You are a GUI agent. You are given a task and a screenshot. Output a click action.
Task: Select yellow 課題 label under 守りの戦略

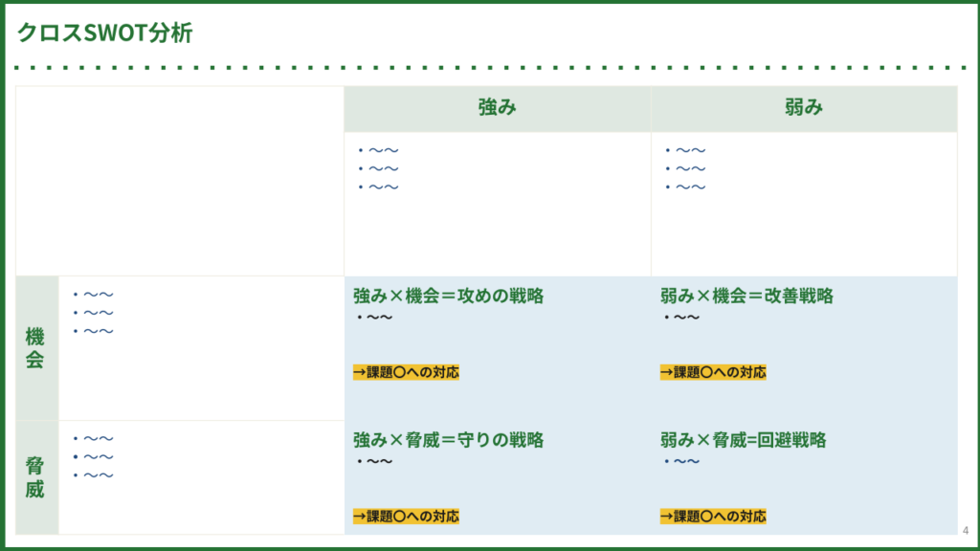406,517
